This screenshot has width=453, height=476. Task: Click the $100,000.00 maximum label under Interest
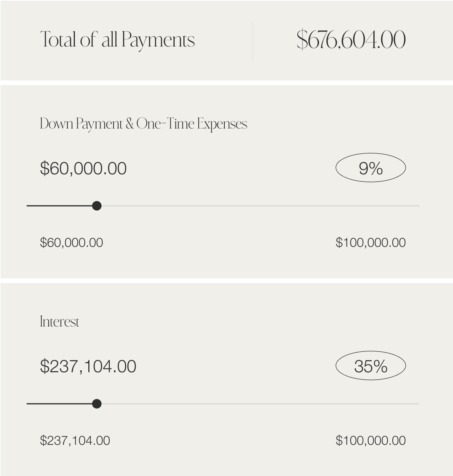pyautogui.click(x=371, y=441)
